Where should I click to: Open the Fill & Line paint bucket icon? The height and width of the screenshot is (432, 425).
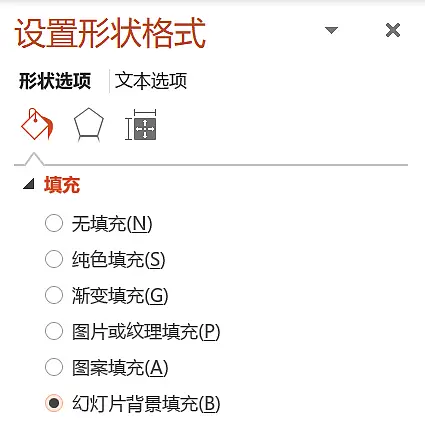pyautogui.click(x=37, y=124)
